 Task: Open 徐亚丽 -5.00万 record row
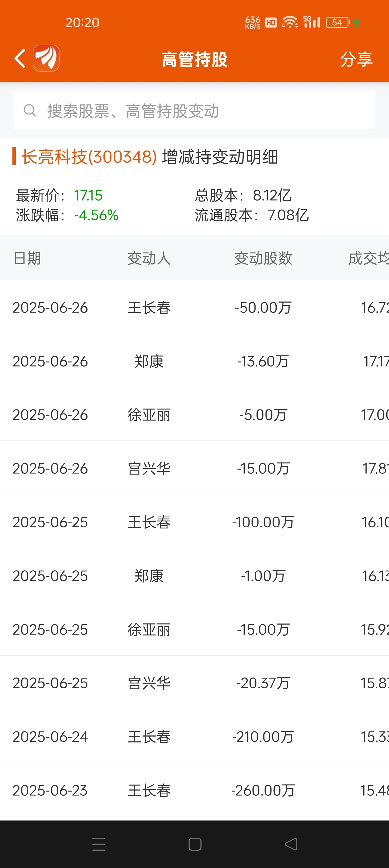(x=194, y=415)
